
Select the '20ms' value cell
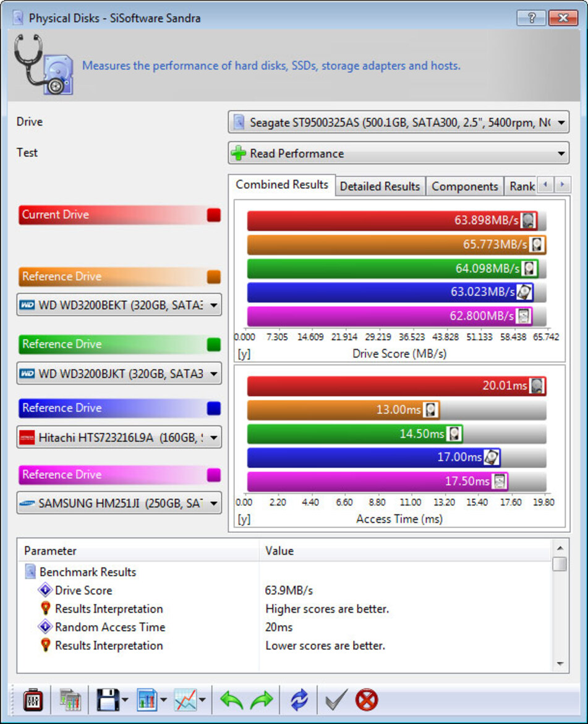pyautogui.click(x=279, y=627)
